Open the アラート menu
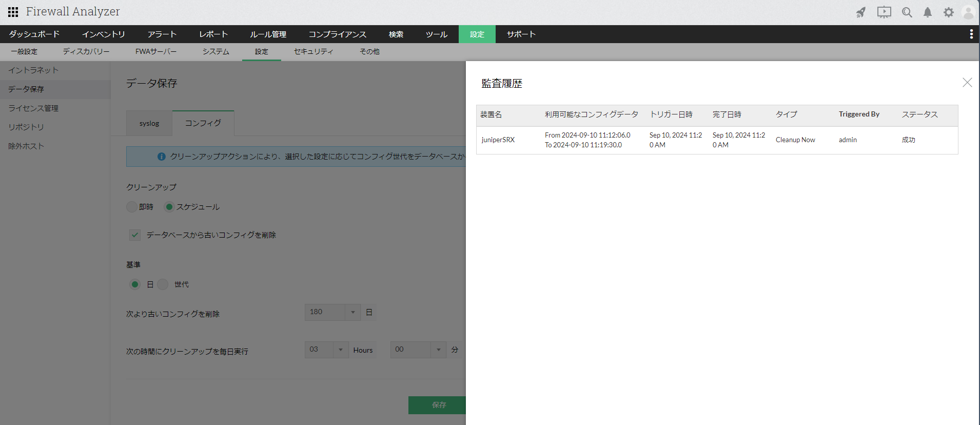Image resolution: width=980 pixels, height=425 pixels. [162, 34]
